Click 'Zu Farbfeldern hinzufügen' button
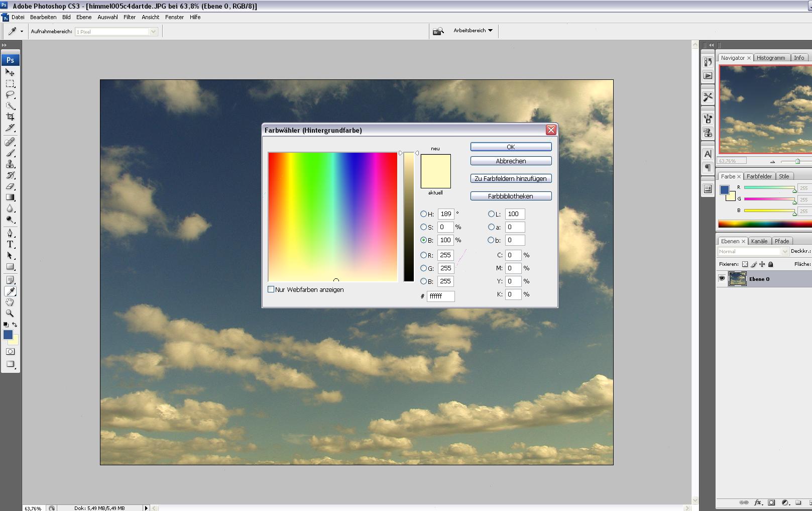 pos(511,178)
